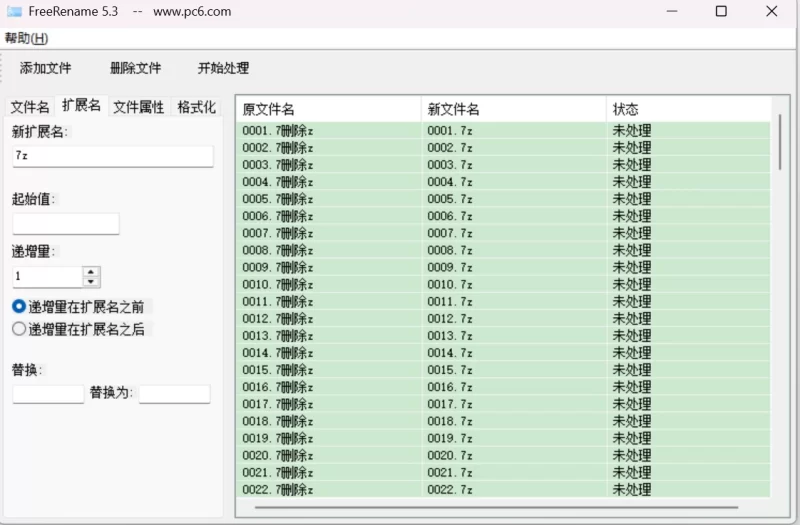Viewport: 800px width, 525px height.
Task: Open the 帮助(H) menu
Action: coord(26,38)
